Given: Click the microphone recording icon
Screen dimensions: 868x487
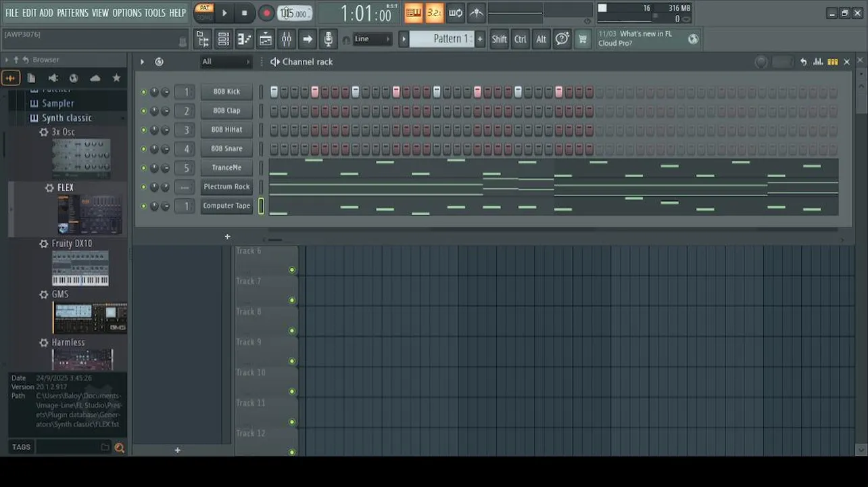Looking at the screenshot, I should (329, 39).
